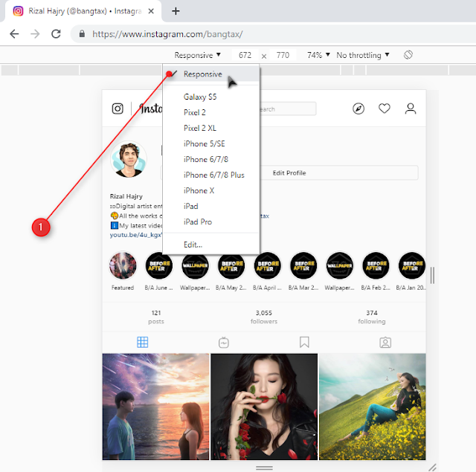This screenshot has height=472, width=476.
Task: Click the padlock site security icon
Action: (x=82, y=33)
